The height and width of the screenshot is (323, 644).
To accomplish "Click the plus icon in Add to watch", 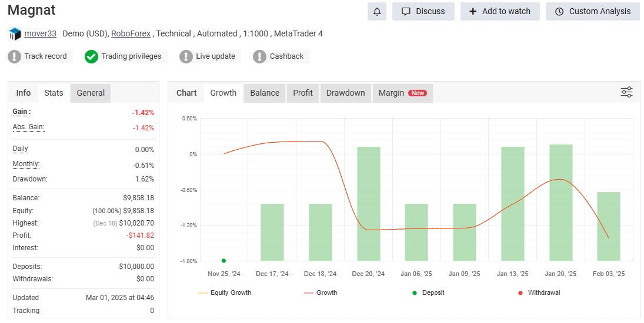I will (473, 12).
